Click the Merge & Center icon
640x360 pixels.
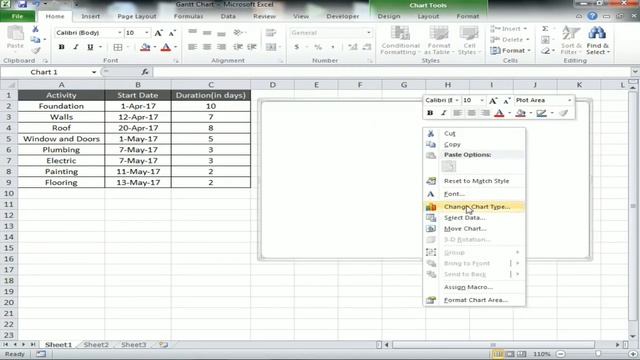pos(271,47)
